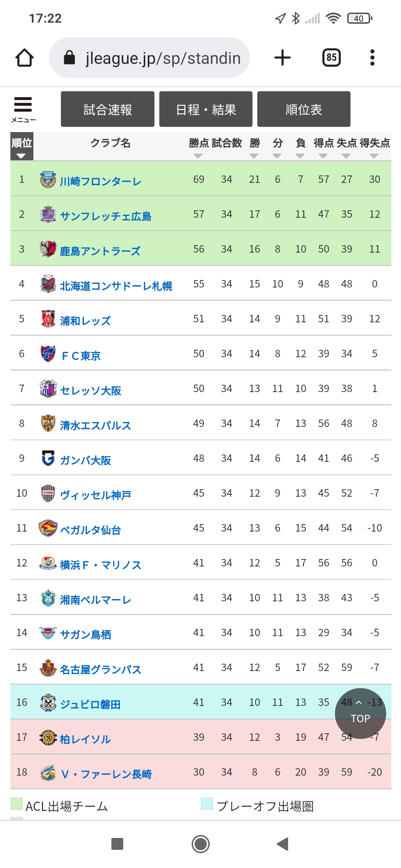
Task: Sort table by 勝点 column arrow
Action: point(198,156)
